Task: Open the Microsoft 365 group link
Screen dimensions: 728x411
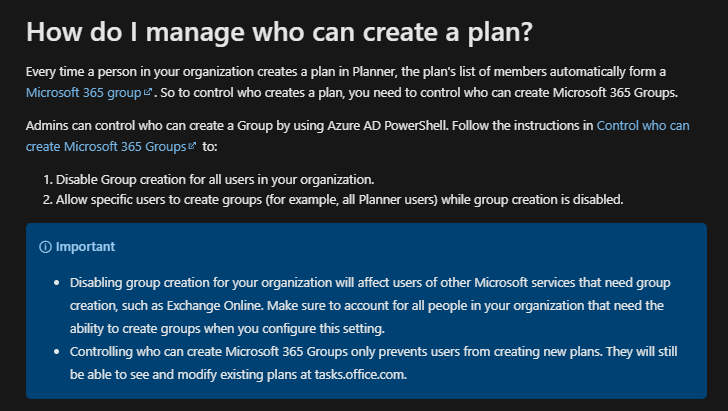Action: pyautogui.click(x=84, y=92)
